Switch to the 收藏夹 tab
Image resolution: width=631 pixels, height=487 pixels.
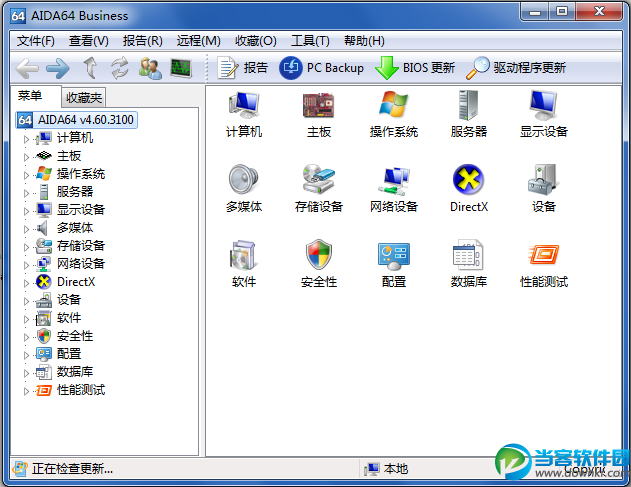84,97
